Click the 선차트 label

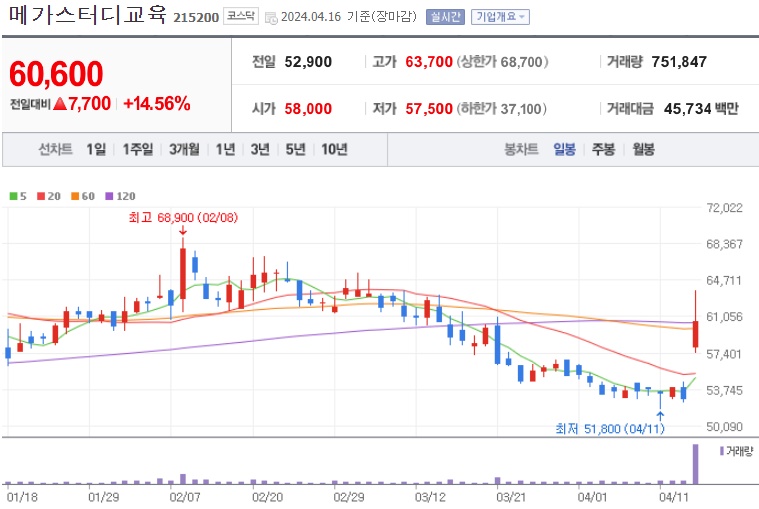55,150
